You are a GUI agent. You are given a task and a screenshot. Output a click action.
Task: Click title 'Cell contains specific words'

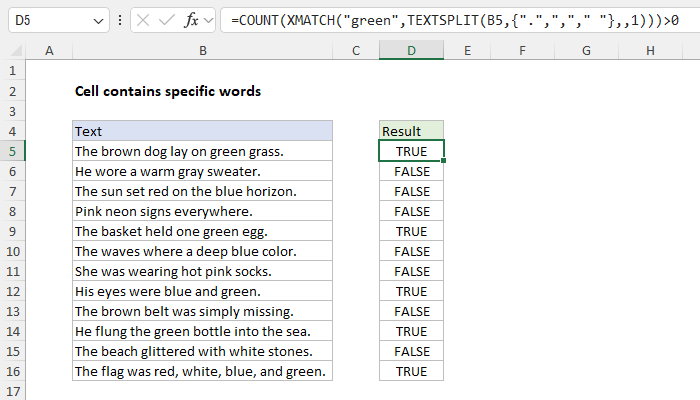(168, 91)
